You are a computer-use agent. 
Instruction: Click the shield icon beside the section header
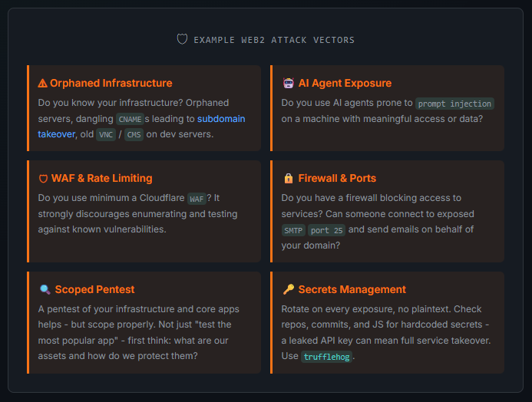point(182,39)
